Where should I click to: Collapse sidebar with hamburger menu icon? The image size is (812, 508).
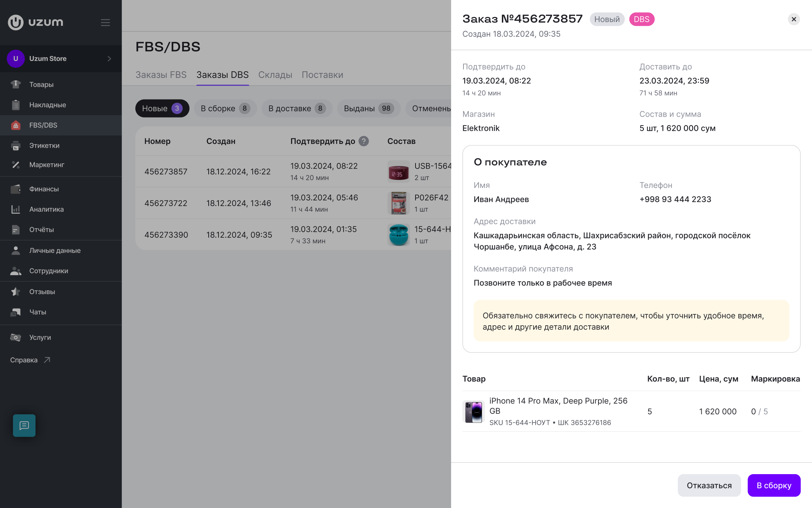pyautogui.click(x=105, y=23)
